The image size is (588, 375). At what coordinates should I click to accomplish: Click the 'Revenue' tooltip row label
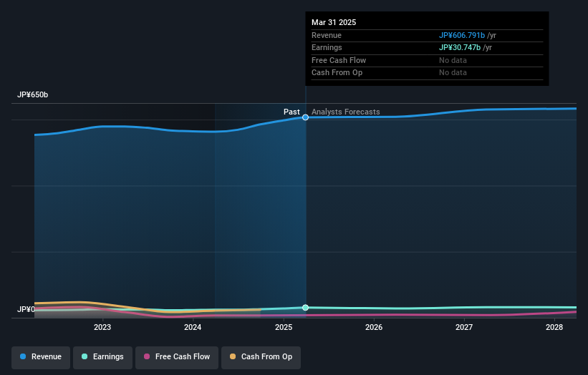point(327,35)
